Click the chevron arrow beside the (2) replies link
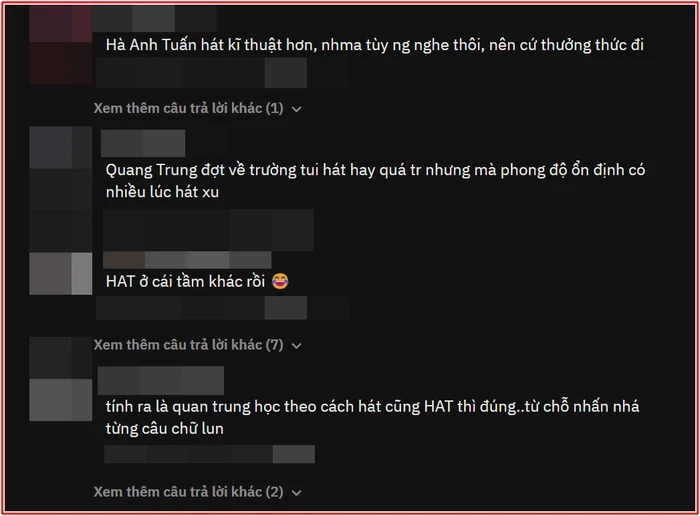This screenshot has width=700, height=516. 296,492
